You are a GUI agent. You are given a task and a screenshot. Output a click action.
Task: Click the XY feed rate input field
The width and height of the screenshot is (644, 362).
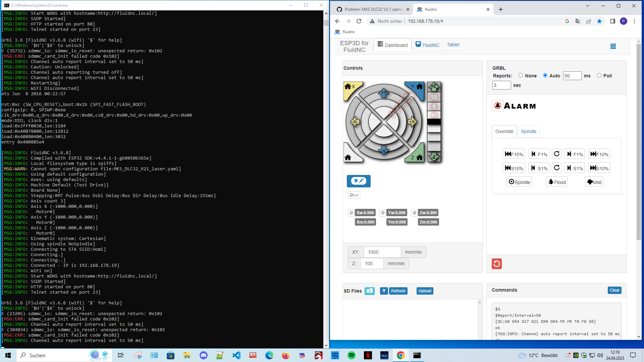382,252
